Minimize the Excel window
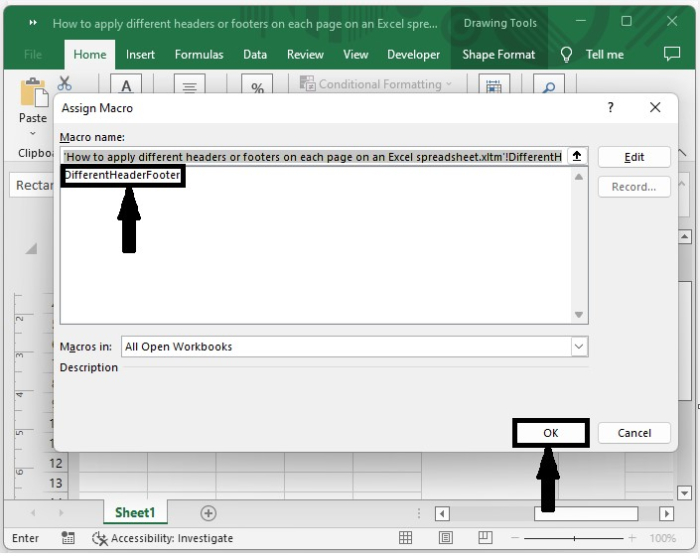 coord(581,21)
